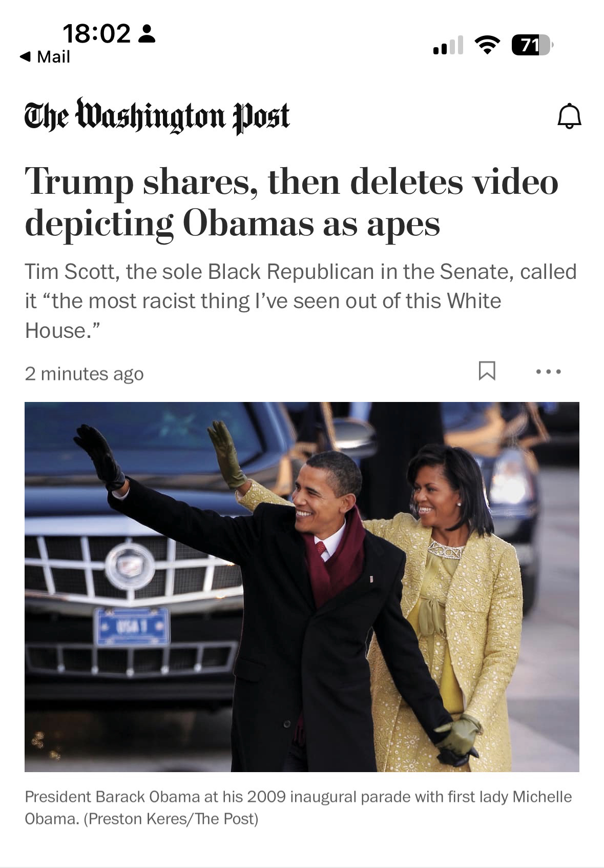Open the Trump shares, then deletes video headline
The height and width of the screenshot is (868, 604).
(291, 202)
